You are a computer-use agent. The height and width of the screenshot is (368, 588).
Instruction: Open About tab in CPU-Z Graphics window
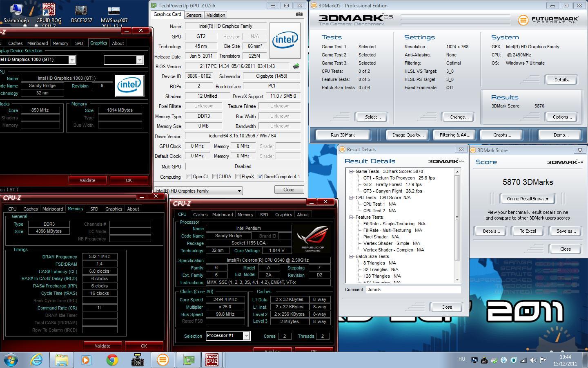118,43
